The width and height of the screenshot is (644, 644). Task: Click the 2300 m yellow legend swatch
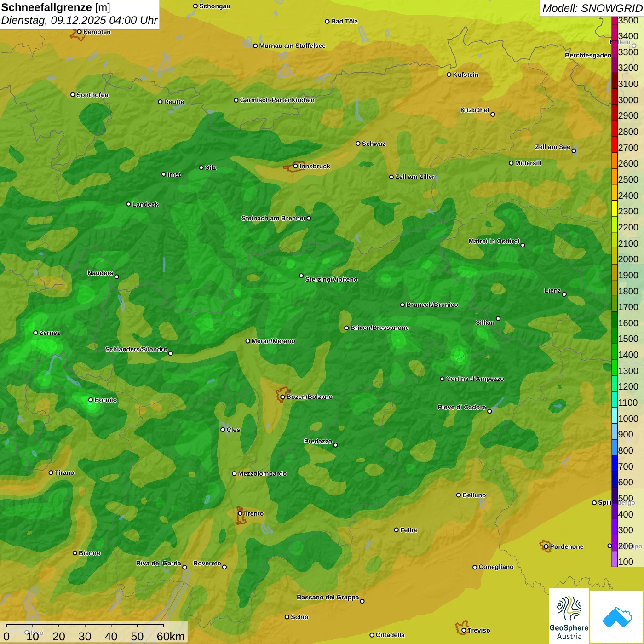[x=615, y=208]
